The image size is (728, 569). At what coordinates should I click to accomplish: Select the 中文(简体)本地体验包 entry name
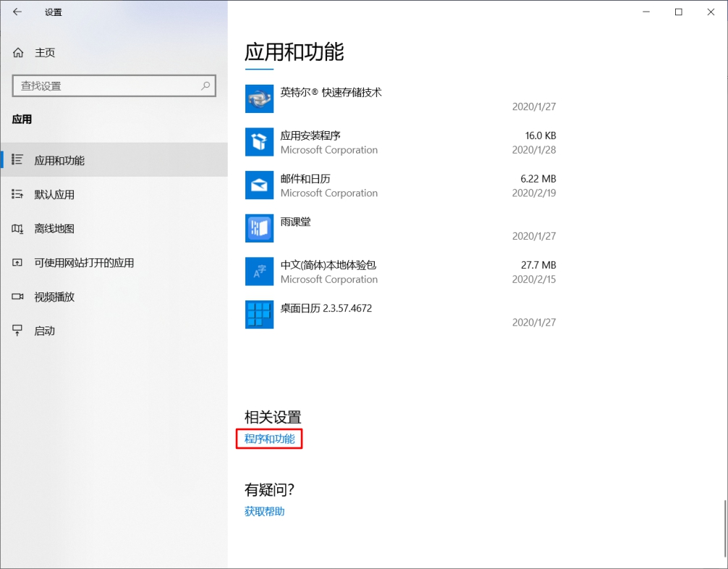tap(328, 265)
